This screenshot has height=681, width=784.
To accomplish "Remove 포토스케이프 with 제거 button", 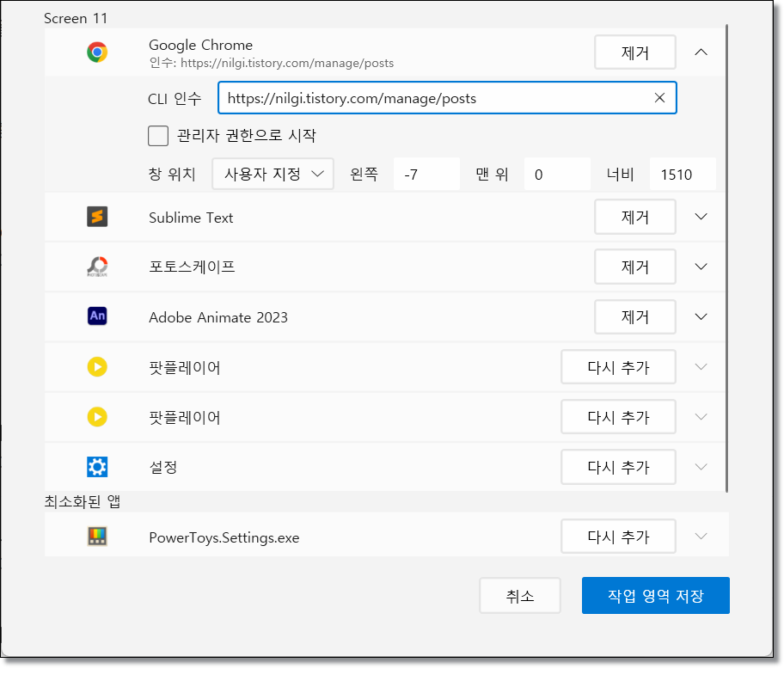I will pyautogui.click(x=635, y=267).
